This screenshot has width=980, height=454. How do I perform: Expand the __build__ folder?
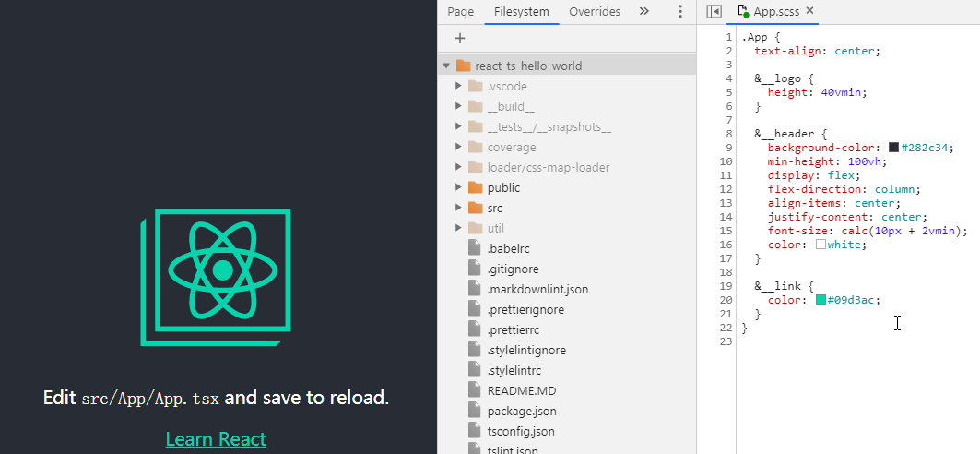point(458,106)
